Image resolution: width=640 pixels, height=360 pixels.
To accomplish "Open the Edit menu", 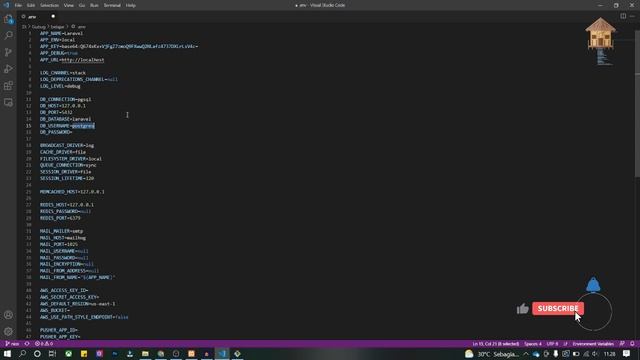I will pos(31,5).
